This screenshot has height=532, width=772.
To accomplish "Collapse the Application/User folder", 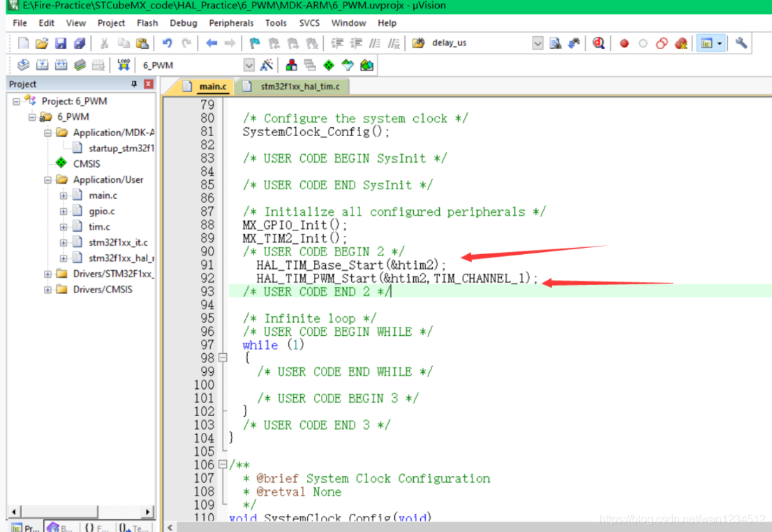I will point(47,180).
